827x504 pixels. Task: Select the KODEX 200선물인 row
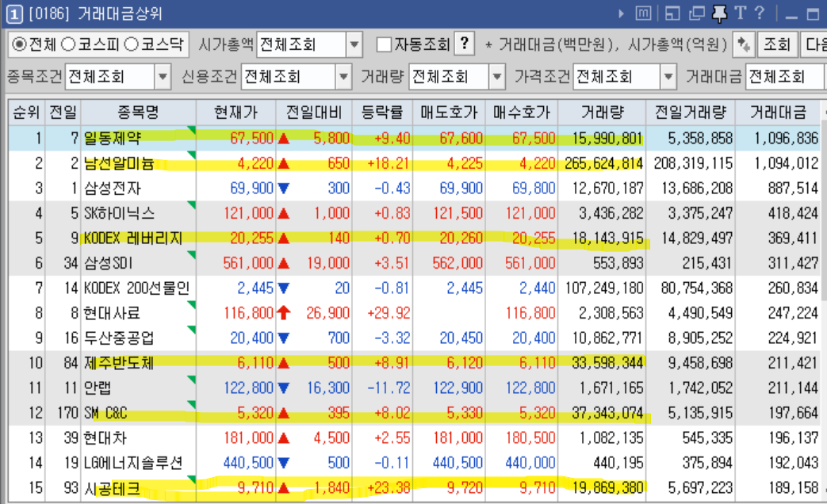pos(414,288)
